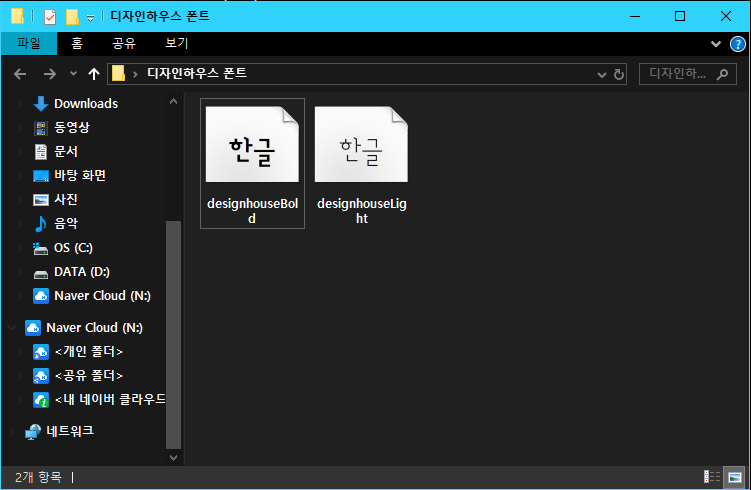Image resolution: width=751 pixels, height=490 pixels.
Task: Go up one folder level
Action: coord(94,74)
